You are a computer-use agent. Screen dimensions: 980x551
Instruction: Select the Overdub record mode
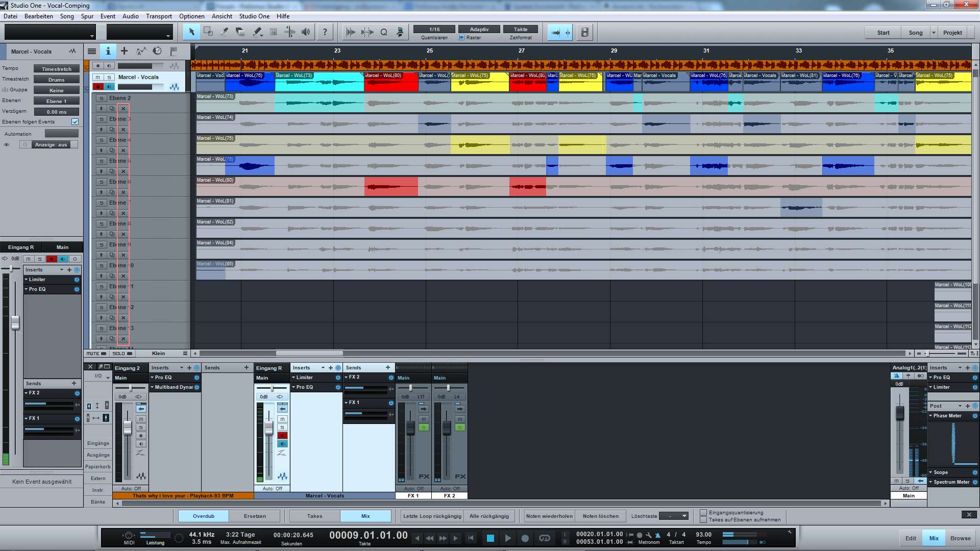204,516
